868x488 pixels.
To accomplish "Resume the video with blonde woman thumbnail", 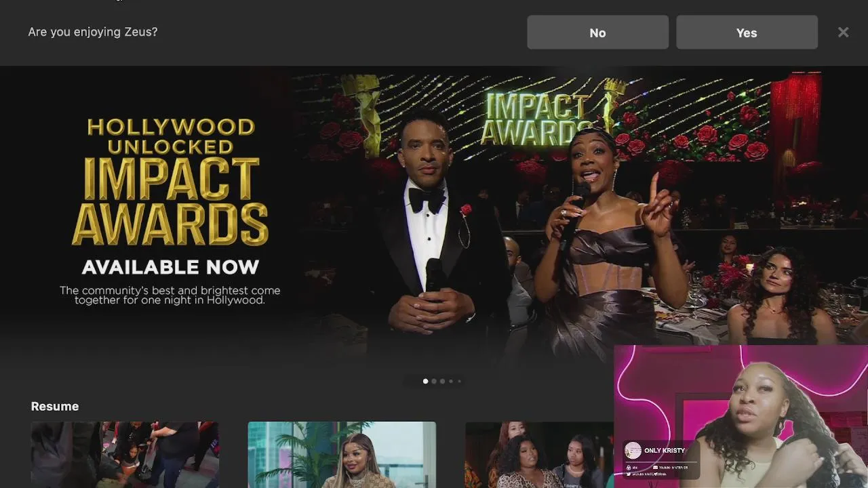I will pyautogui.click(x=342, y=455).
